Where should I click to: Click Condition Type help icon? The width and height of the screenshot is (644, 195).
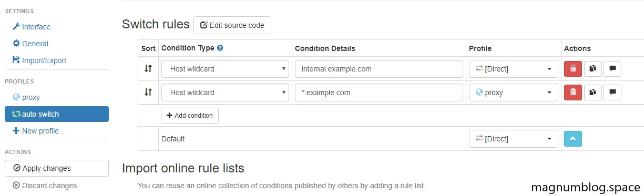pyautogui.click(x=220, y=48)
